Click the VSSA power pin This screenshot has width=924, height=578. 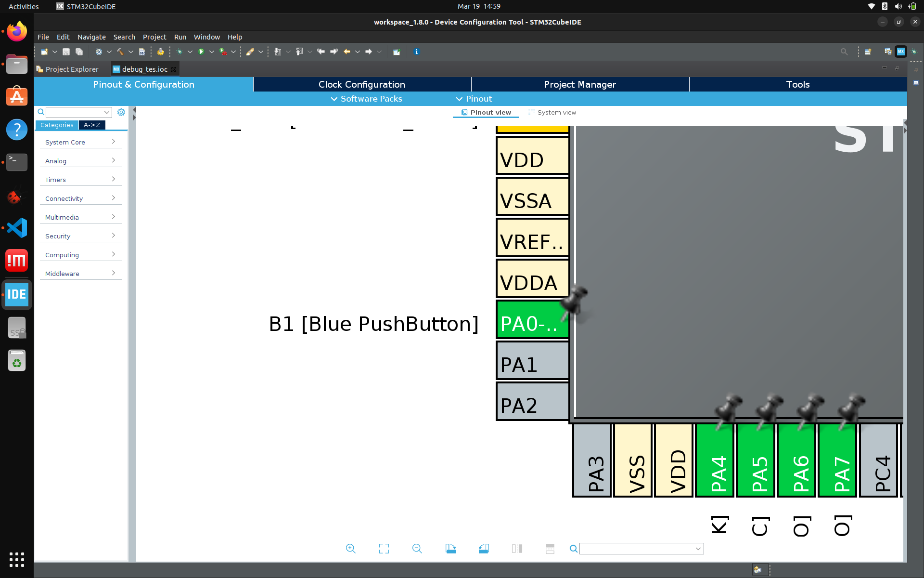[533, 197]
